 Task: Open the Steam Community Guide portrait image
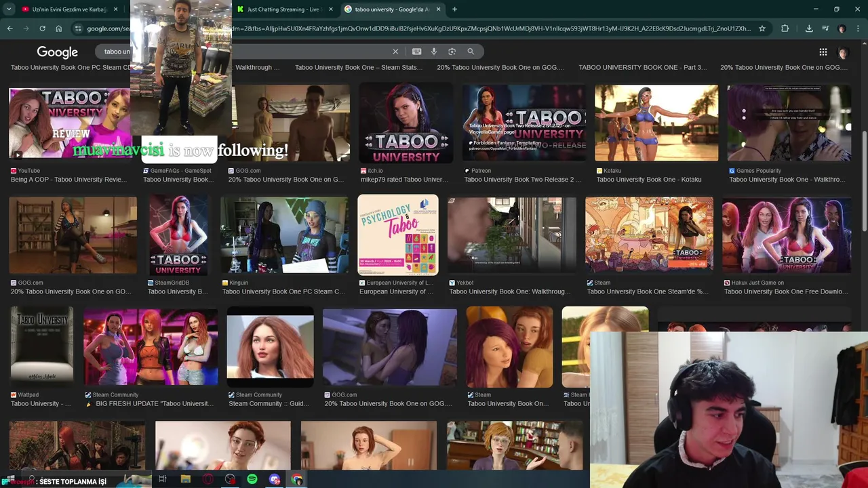(270, 346)
